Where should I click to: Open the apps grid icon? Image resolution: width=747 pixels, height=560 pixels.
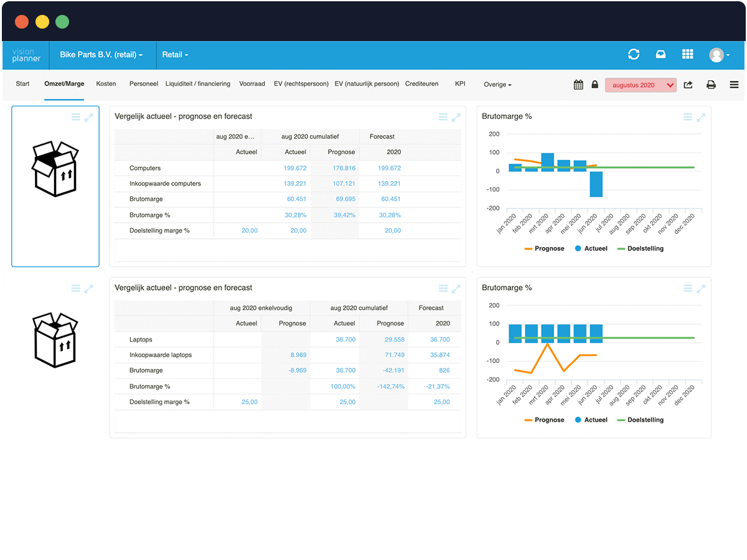coord(687,55)
